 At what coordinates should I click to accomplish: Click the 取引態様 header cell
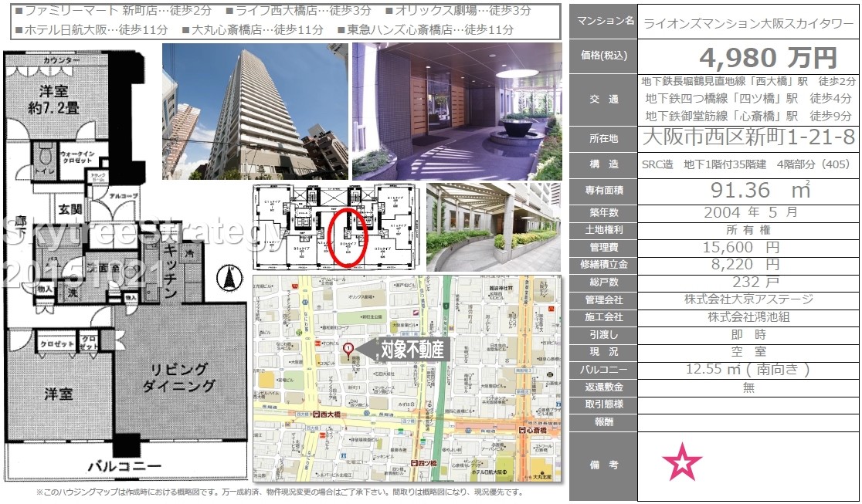coord(603,404)
